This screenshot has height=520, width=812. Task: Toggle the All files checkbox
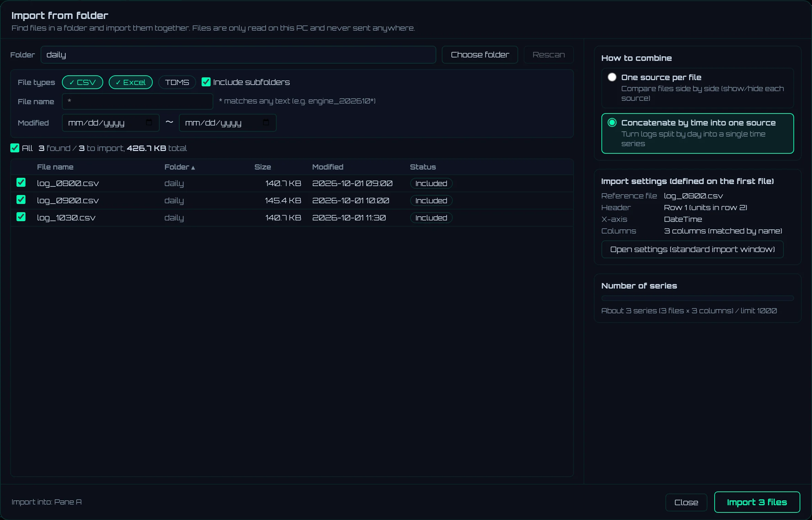coord(15,148)
